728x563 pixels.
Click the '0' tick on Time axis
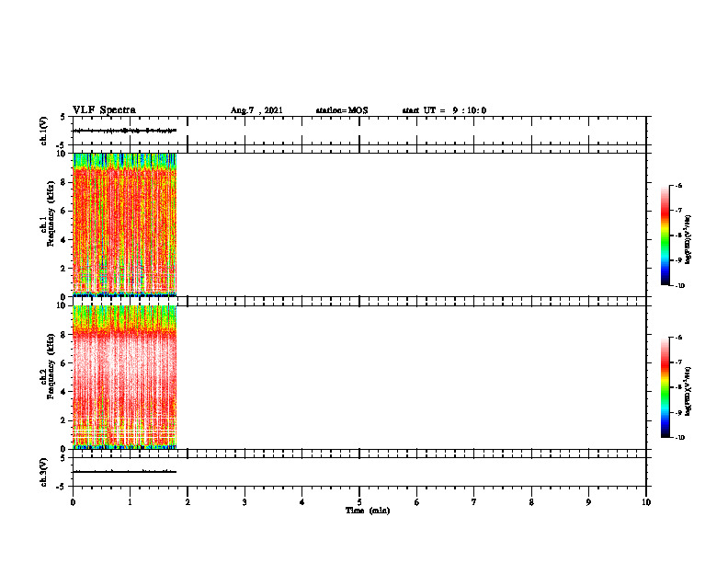73,501
